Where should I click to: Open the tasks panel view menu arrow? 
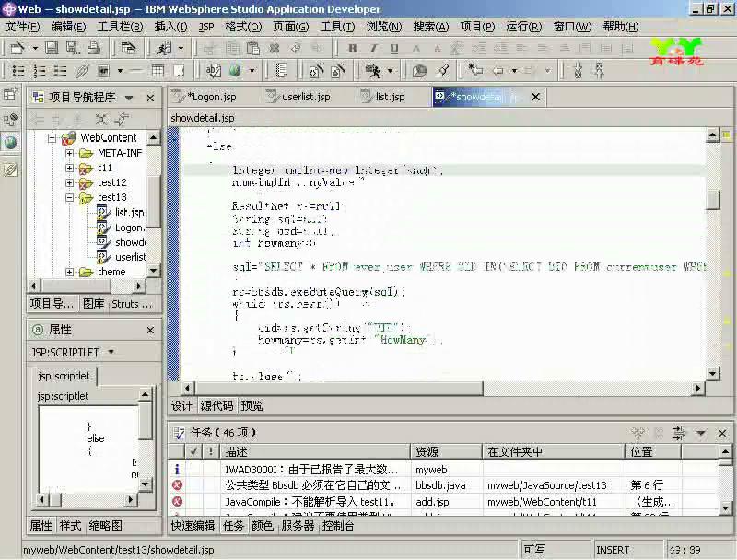pyautogui.click(x=701, y=433)
